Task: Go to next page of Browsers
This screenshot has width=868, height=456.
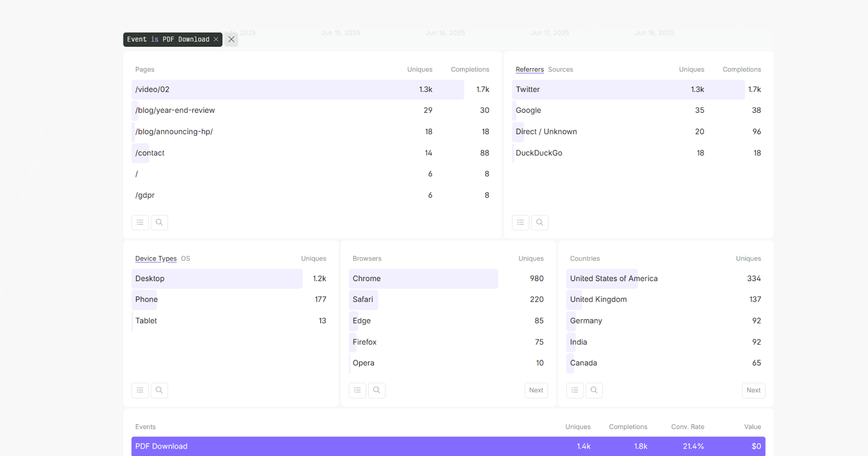Action: coord(536,390)
